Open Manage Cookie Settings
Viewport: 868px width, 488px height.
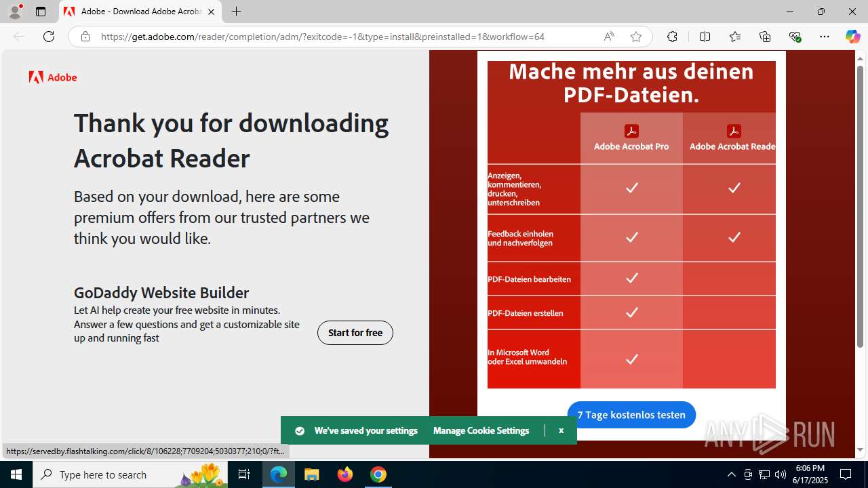coord(481,430)
